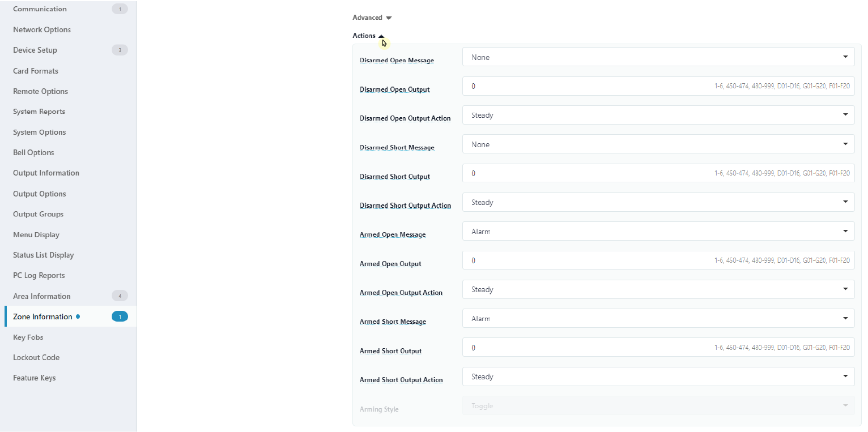Click the Communication count badge
The image size is (868, 432).
(x=120, y=9)
